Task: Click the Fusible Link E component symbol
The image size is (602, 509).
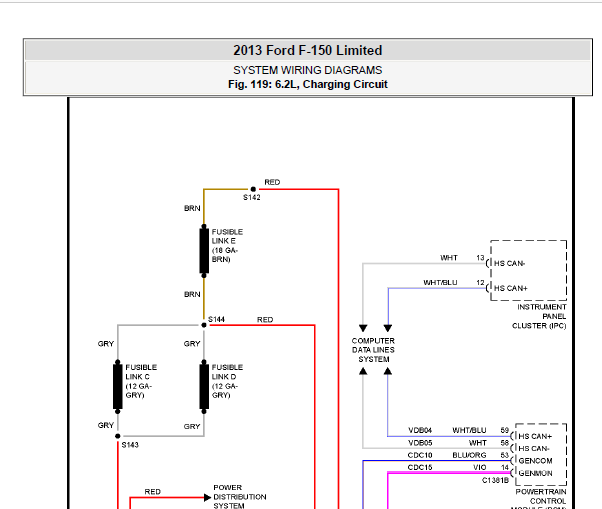Action: 204,251
